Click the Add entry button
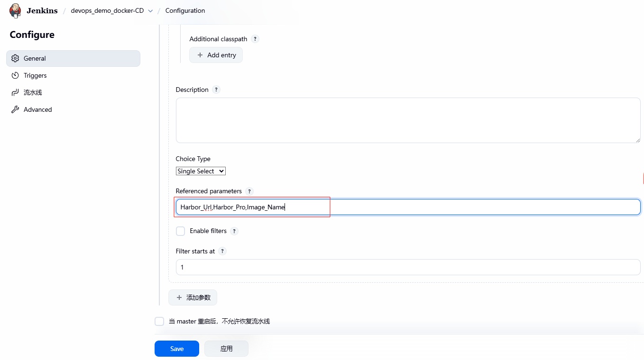This screenshot has width=644, height=360. pos(216,55)
